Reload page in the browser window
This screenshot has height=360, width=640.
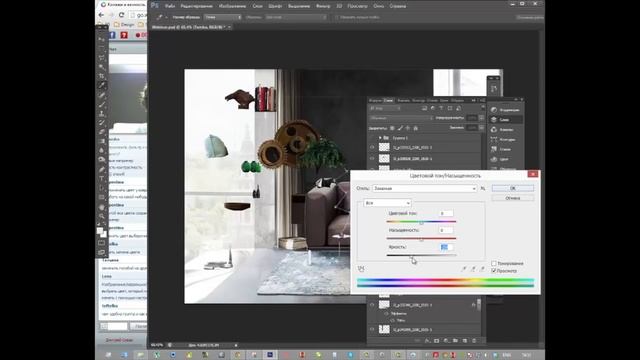(121, 15)
